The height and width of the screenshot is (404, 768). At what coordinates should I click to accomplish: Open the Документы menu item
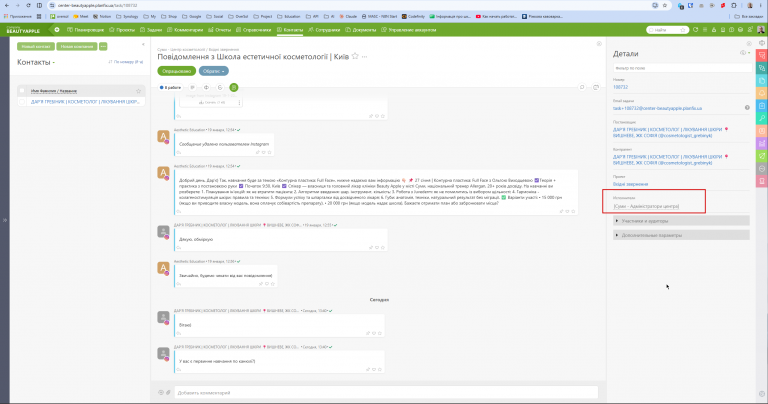click(x=361, y=30)
